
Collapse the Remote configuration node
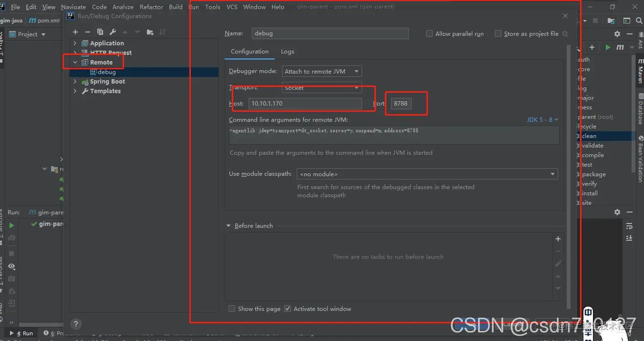point(75,62)
